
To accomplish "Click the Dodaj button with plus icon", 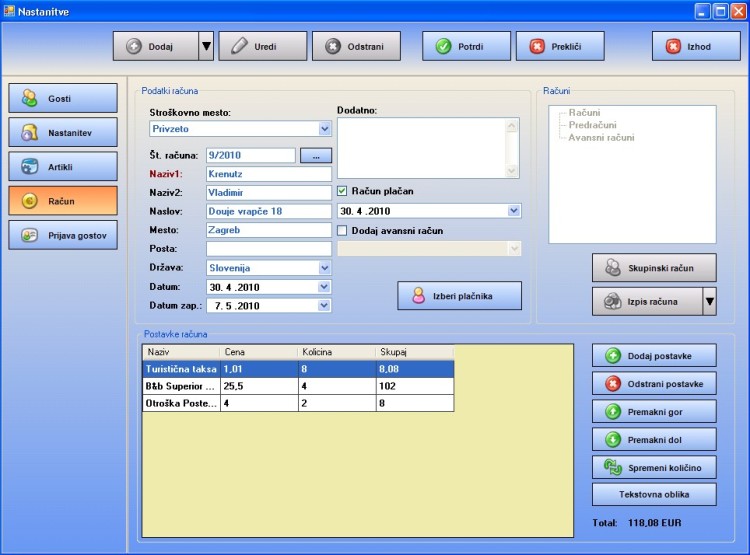I will coord(155,47).
